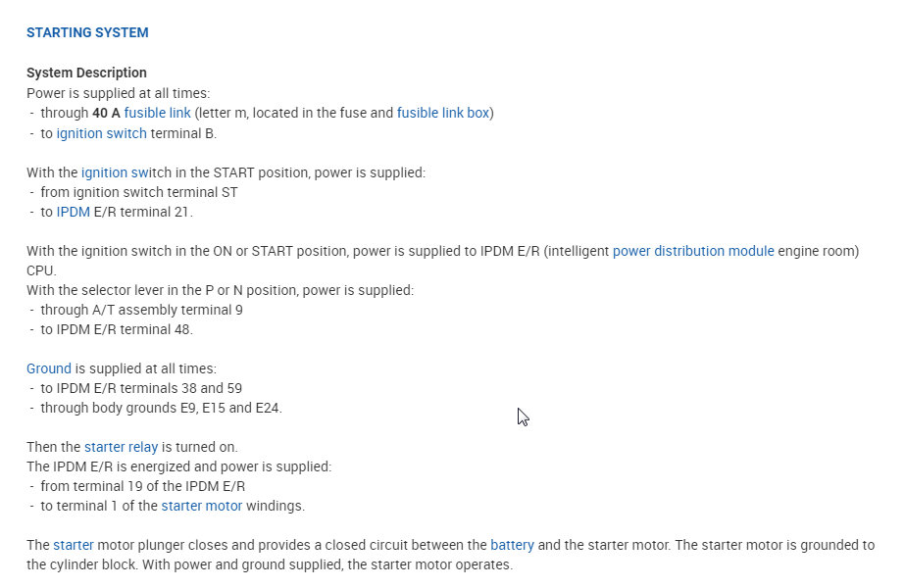Open ignition switch link before terminal B
This screenshot has height=588, width=904.
point(101,133)
